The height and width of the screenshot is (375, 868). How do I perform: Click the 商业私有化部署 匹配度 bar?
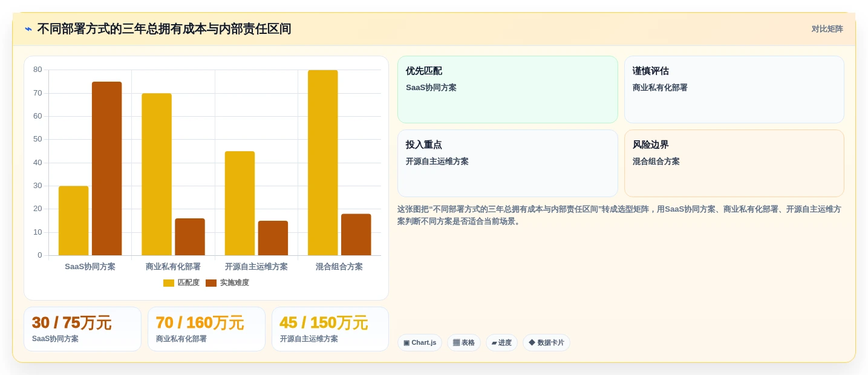tap(157, 174)
